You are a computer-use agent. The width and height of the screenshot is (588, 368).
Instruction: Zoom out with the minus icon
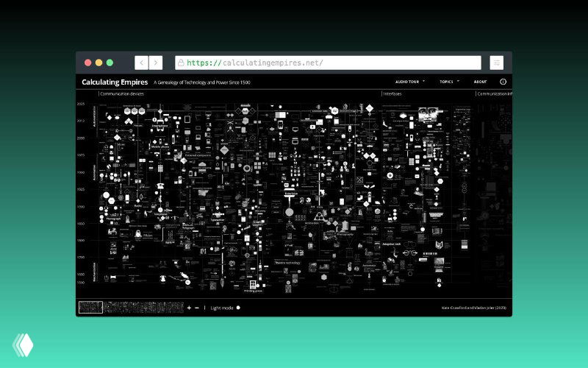pyautogui.click(x=196, y=308)
